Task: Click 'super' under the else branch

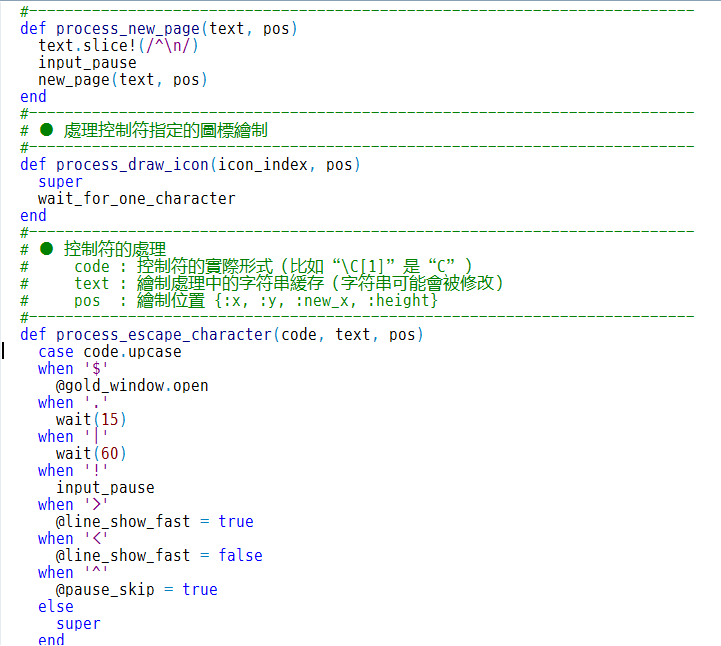Action: (x=78, y=624)
